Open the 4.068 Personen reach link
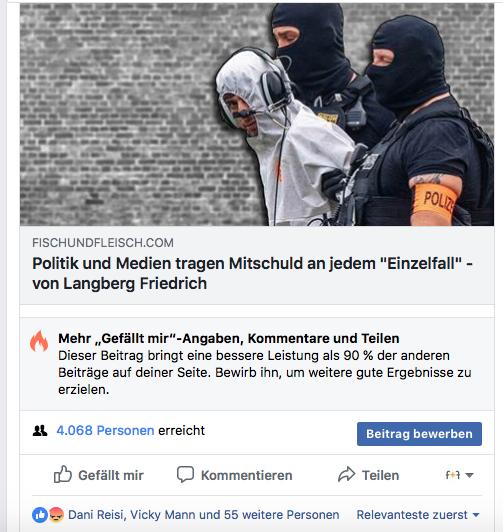Screen dimensions: 503x532 [105, 431]
